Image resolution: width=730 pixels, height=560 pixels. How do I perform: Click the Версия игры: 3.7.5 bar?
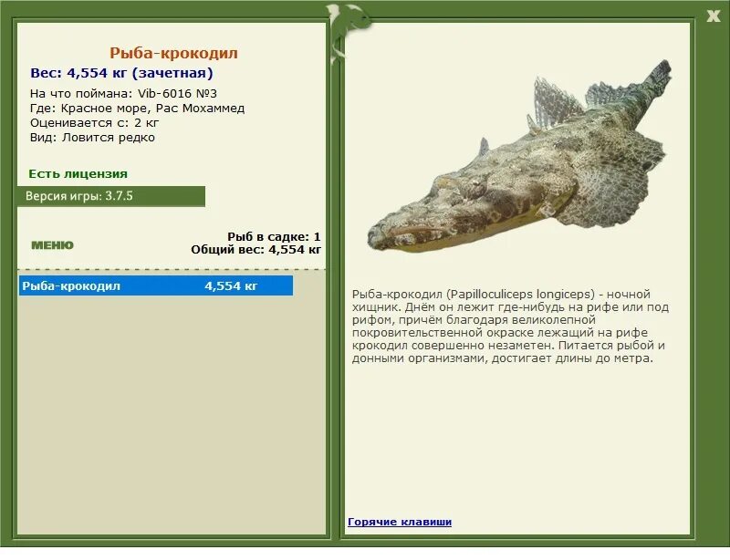coord(110,196)
